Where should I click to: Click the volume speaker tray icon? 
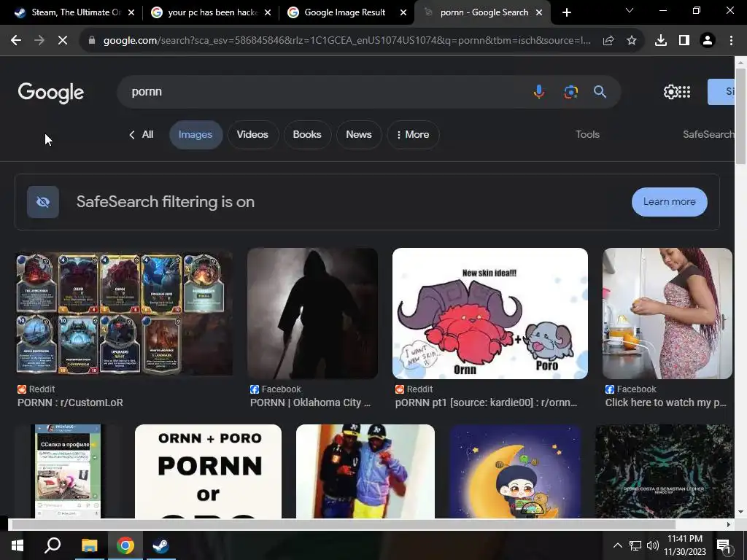pyautogui.click(x=653, y=545)
